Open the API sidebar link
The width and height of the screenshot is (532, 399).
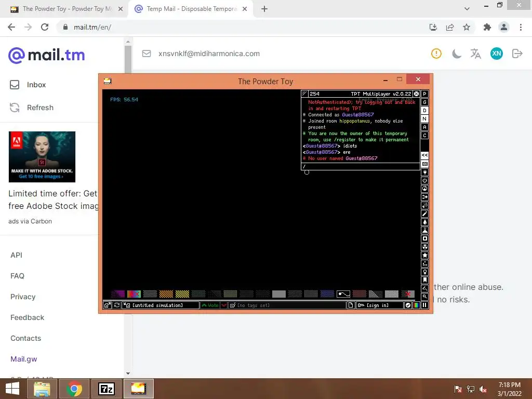coord(16,255)
